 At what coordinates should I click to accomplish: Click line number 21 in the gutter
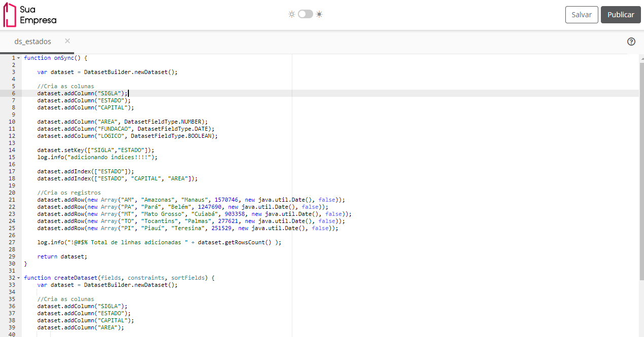[x=12, y=200]
